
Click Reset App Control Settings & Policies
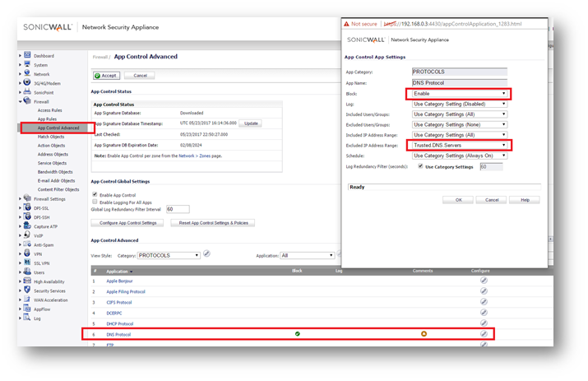(x=213, y=223)
